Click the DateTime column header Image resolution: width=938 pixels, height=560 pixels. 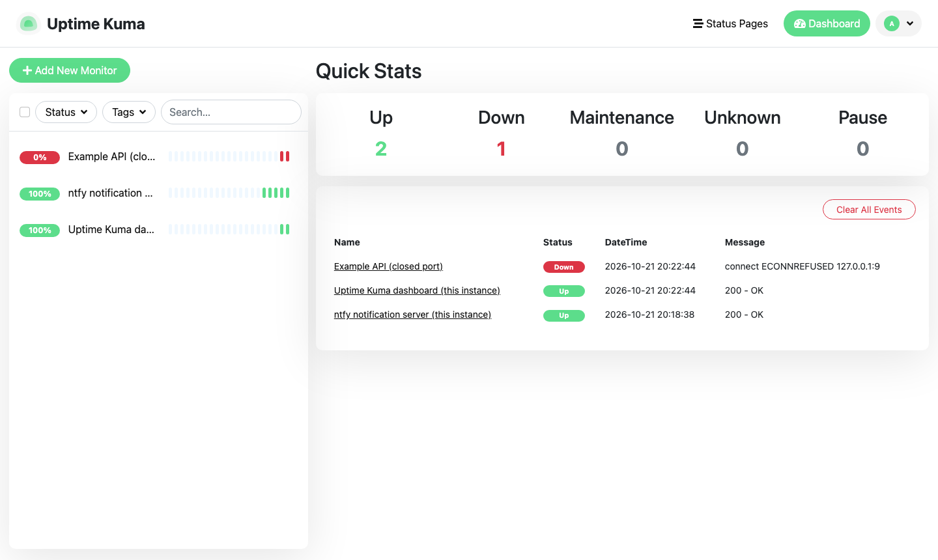click(626, 242)
